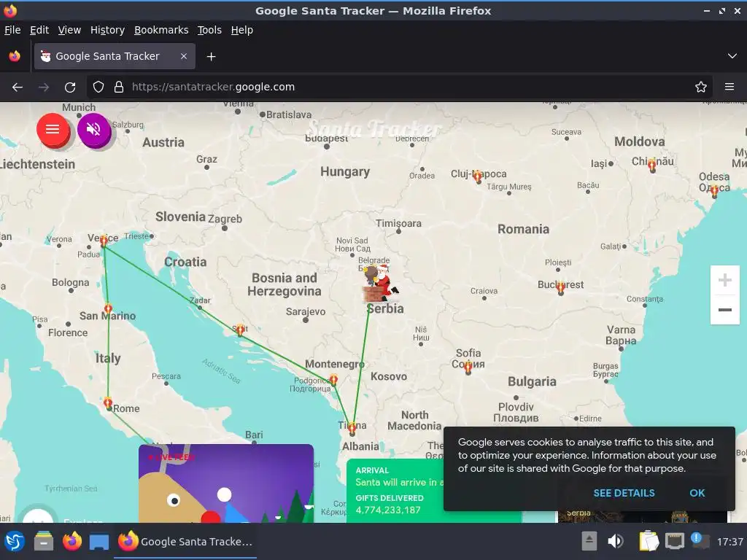This screenshot has height=560, width=747.
Task: Click the removable media eject tray icon
Action: click(589, 541)
